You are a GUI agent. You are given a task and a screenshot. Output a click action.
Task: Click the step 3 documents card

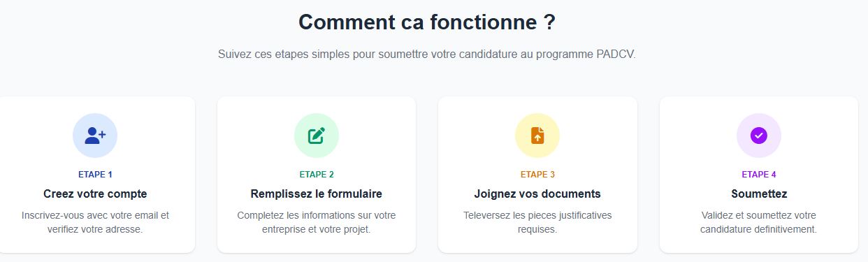point(537,175)
